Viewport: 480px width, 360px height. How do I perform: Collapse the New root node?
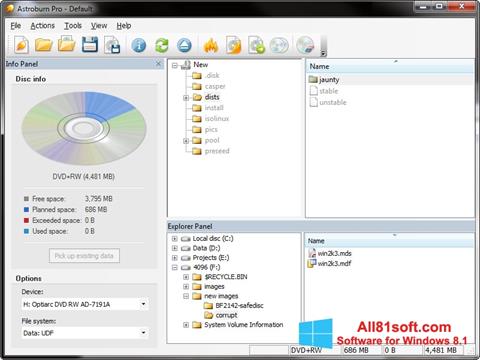[175, 65]
